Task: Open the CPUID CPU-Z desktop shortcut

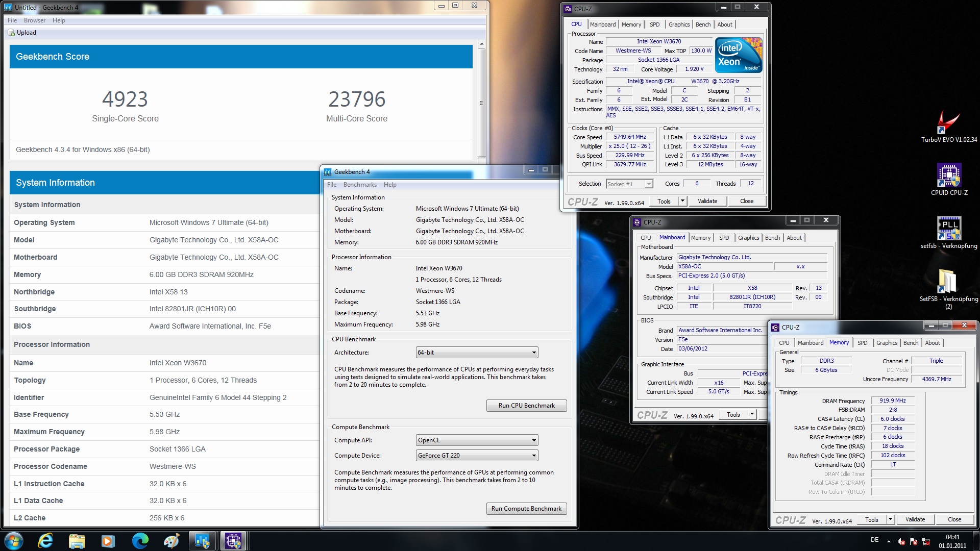Action: [x=949, y=179]
